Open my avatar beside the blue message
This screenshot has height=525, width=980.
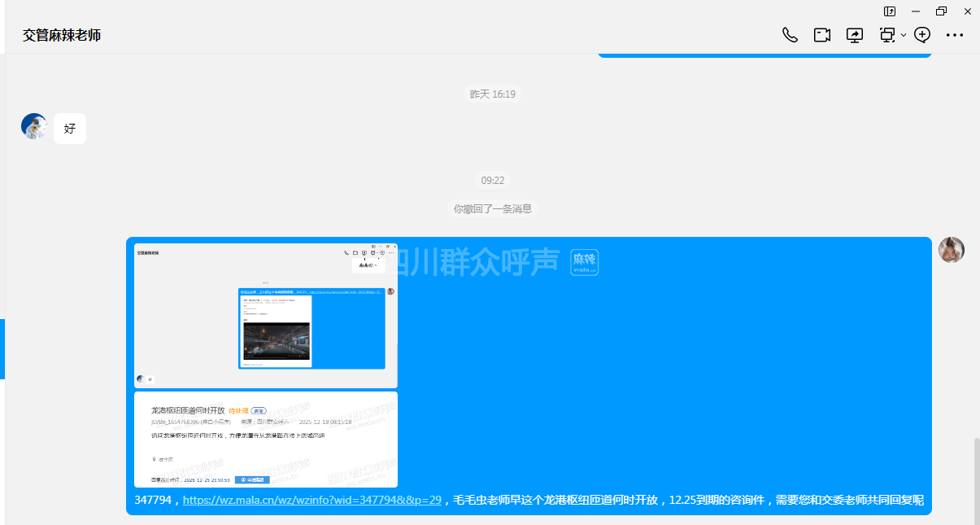[951, 250]
